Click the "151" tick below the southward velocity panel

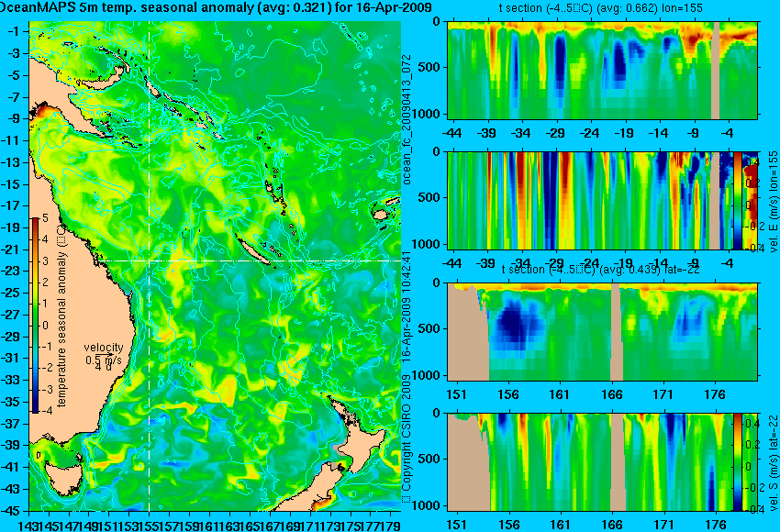point(457,525)
